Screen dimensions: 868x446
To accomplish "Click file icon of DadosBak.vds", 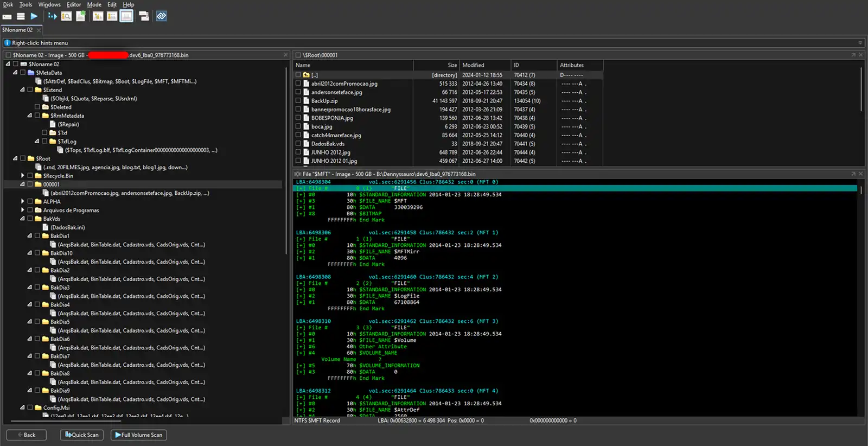I will 307,144.
